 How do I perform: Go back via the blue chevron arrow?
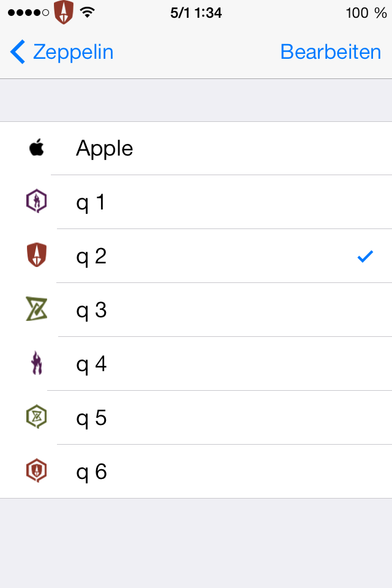pyautogui.click(x=18, y=51)
